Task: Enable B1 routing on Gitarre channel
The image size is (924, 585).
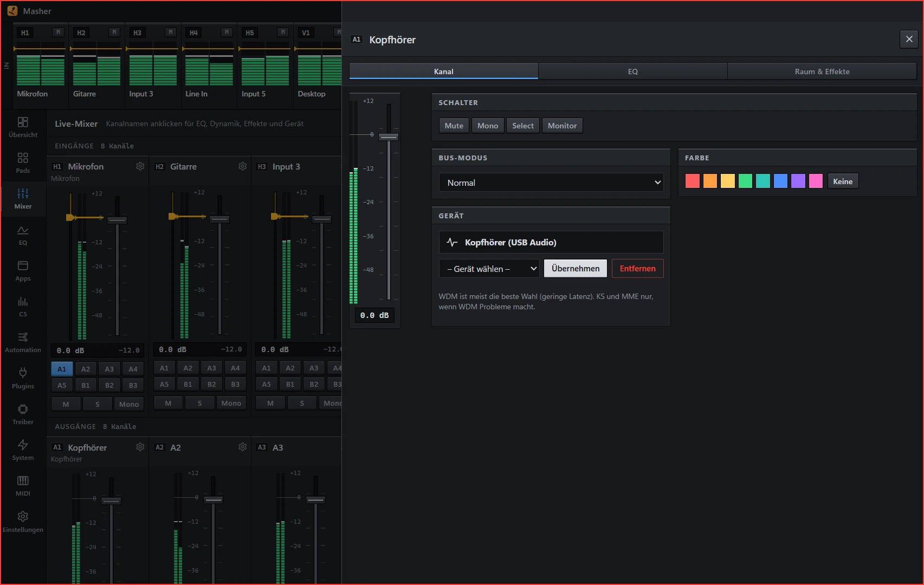Action: (x=188, y=384)
